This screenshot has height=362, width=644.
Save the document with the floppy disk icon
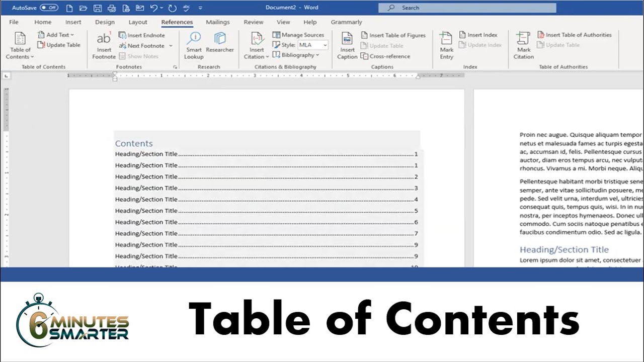click(x=98, y=8)
